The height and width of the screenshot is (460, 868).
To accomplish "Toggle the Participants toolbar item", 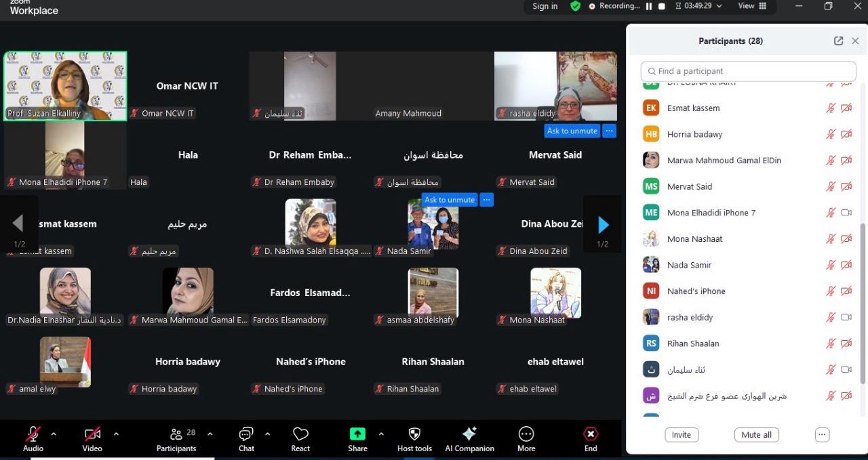I will pyautogui.click(x=176, y=438).
